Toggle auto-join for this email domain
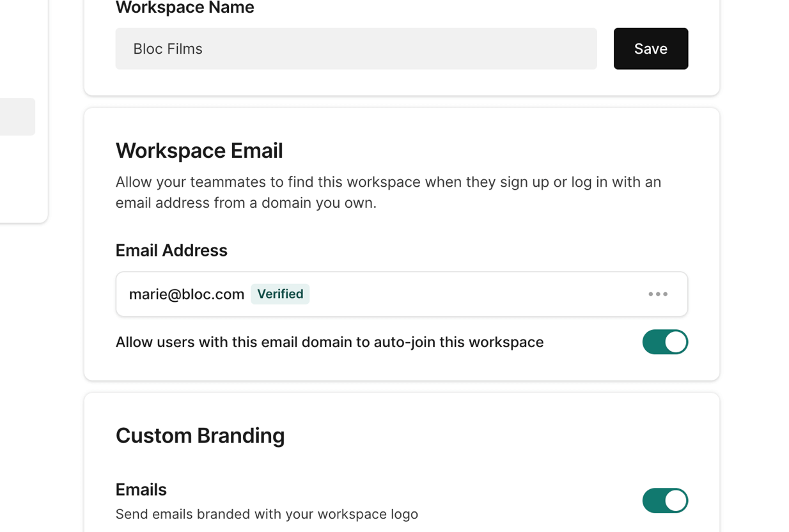789x532 pixels. click(x=664, y=342)
